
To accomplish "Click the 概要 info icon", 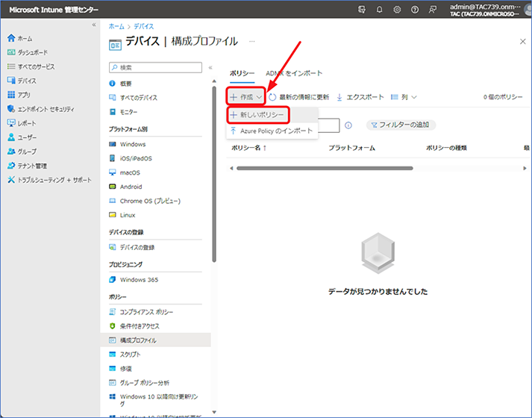I will point(113,84).
